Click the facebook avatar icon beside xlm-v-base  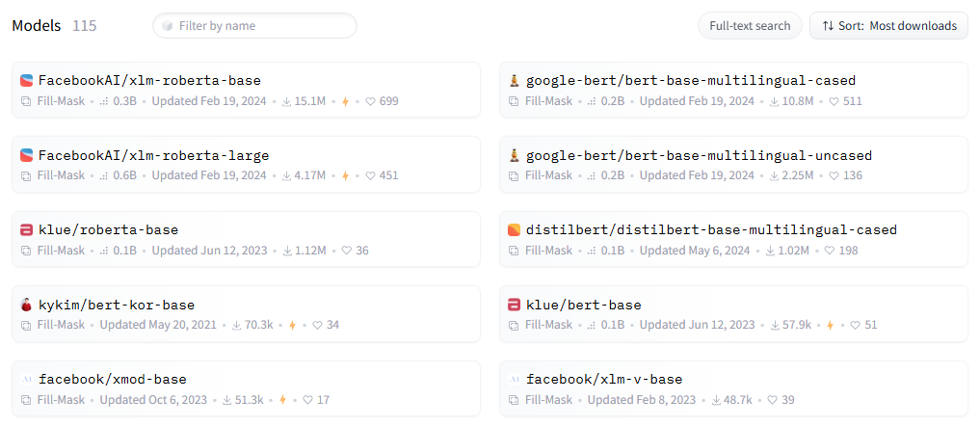514,380
